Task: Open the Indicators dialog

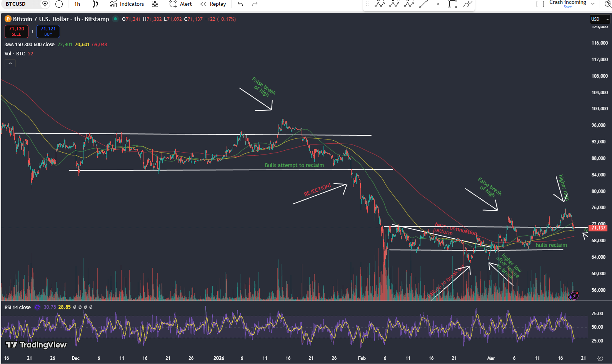Action: 127,4
